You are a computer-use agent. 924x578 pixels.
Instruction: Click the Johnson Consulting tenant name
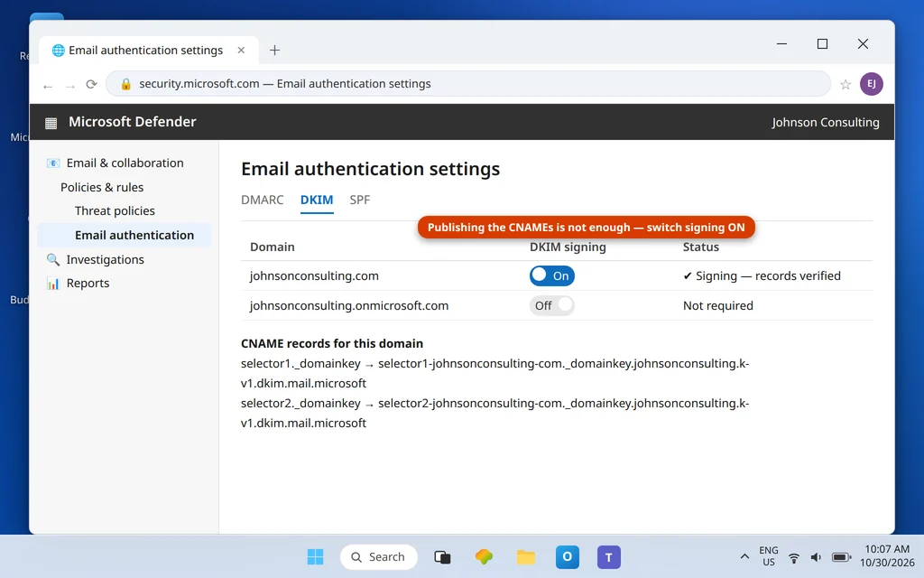(x=825, y=122)
